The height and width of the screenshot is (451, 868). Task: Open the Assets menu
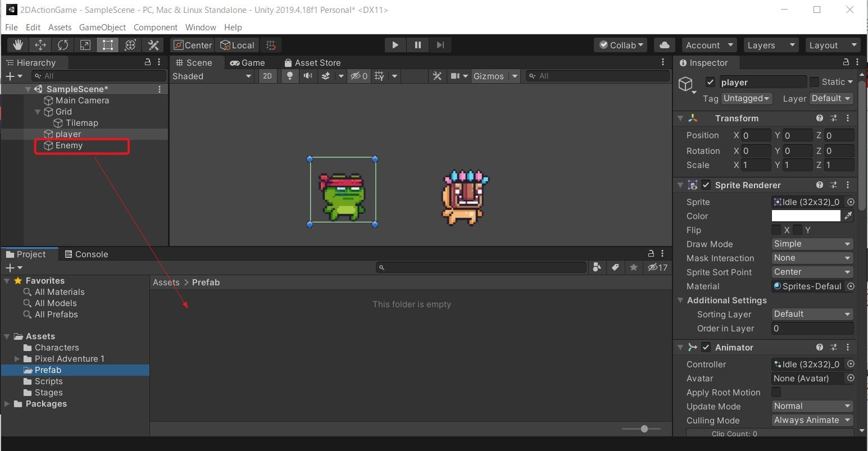tap(60, 27)
